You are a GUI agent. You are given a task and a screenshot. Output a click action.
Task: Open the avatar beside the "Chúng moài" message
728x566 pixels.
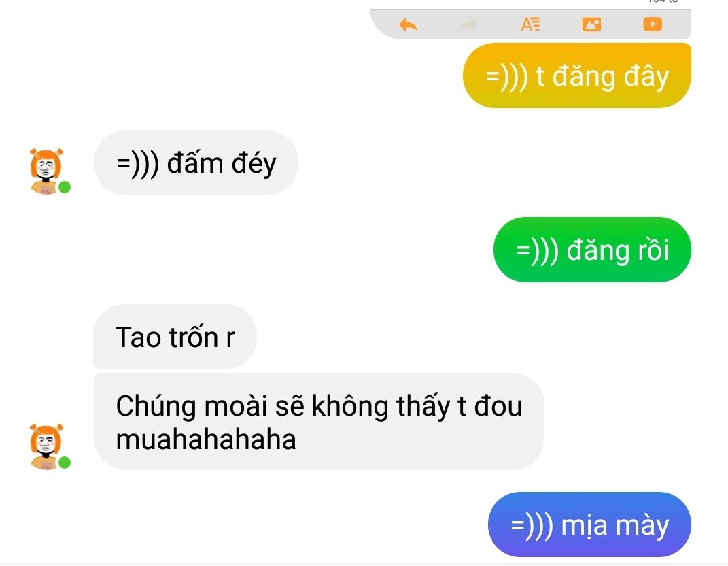(46, 446)
